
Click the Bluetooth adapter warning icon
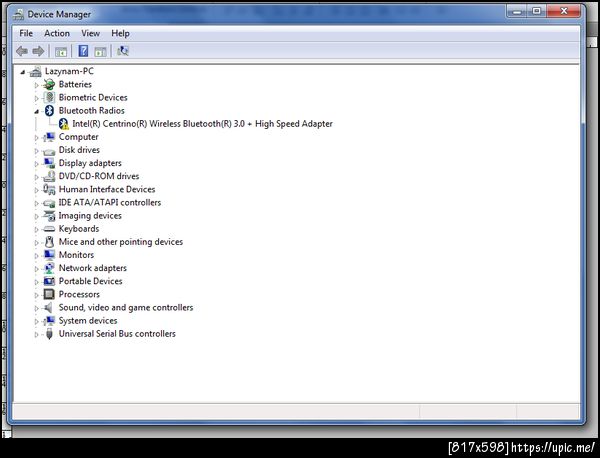(64, 124)
